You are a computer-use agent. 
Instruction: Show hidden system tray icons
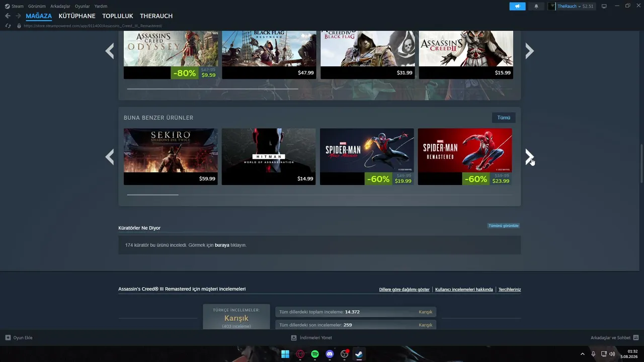point(583,354)
